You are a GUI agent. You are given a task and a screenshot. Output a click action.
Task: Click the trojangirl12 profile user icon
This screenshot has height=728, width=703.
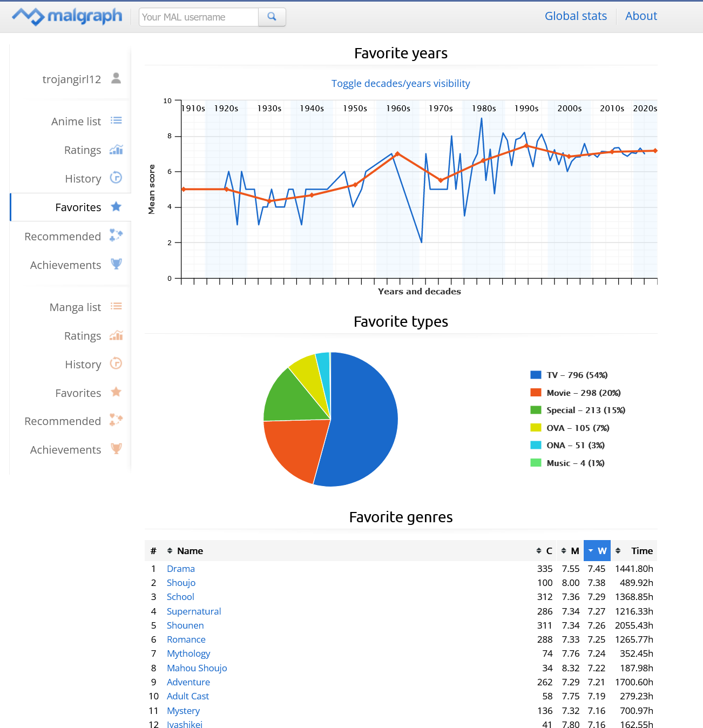pyautogui.click(x=116, y=79)
